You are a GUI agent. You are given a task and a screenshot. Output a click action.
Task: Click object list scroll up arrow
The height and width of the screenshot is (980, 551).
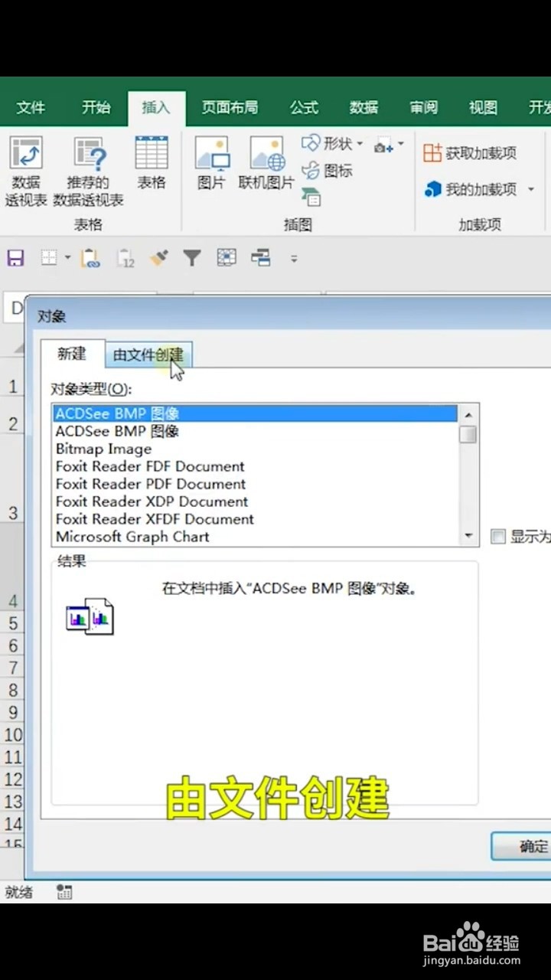[x=468, y=414]
